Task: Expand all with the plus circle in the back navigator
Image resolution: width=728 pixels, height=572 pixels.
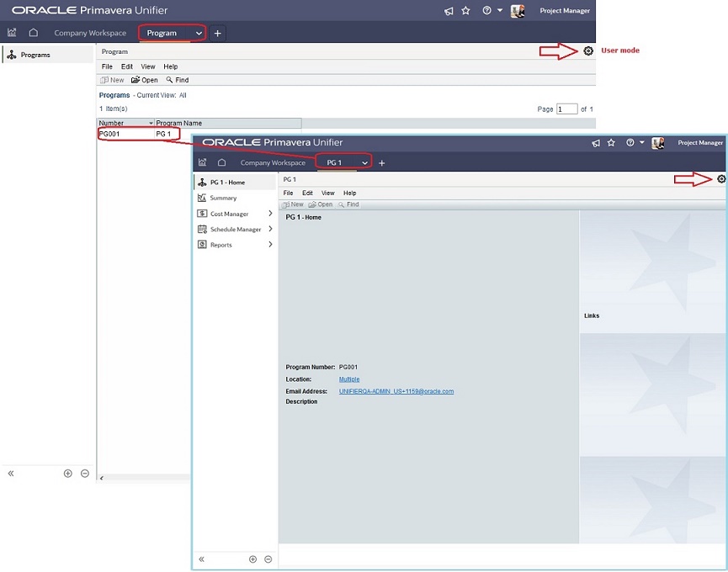Action: [68, 474]
